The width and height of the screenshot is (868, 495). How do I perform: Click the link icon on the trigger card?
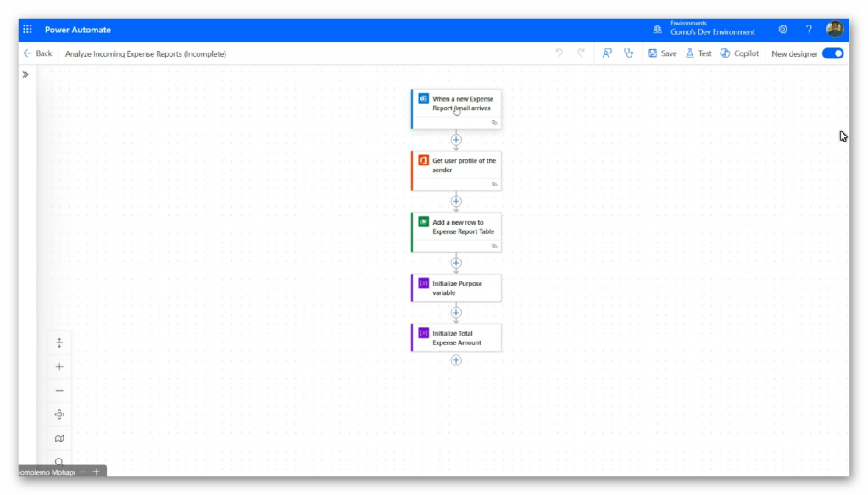[494, 122]
